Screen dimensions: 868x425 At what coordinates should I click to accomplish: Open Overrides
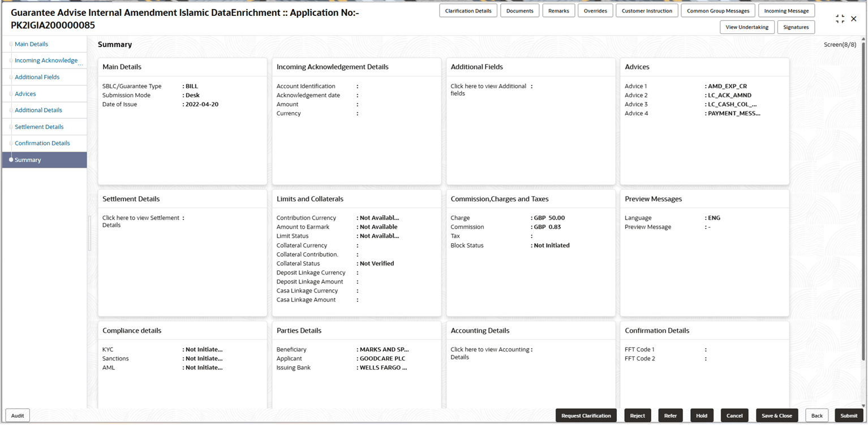coord(595,11)
